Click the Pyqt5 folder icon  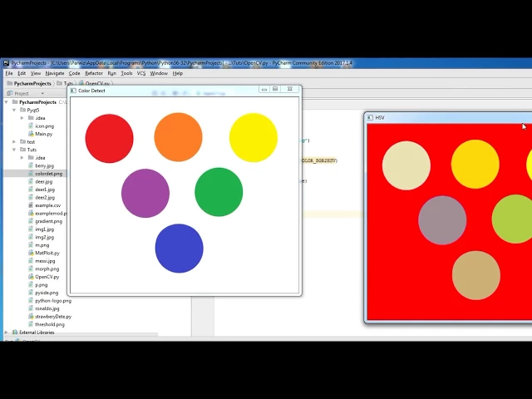coord(22,110)
